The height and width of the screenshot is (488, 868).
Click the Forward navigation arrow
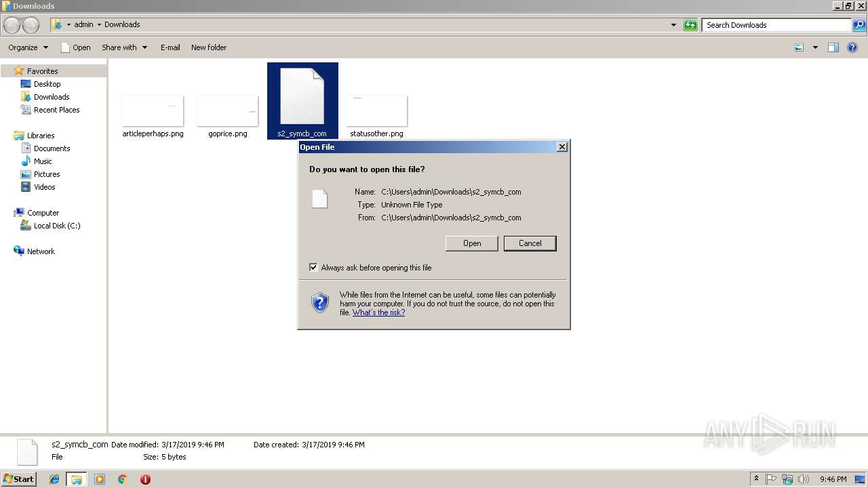click(x=31, y=25)
